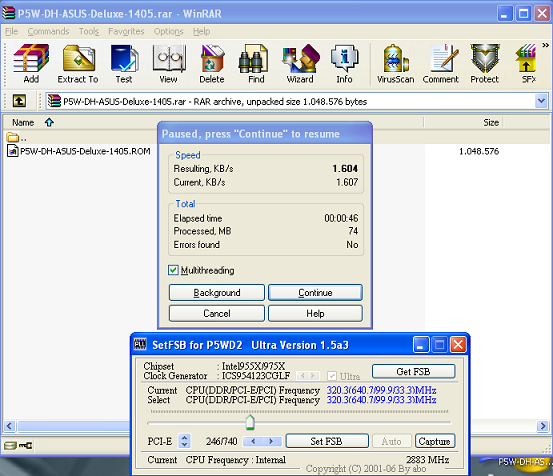This screenshot has height=476, width=553.
Task: Open the Commands menu
Action: click(48, 31)
